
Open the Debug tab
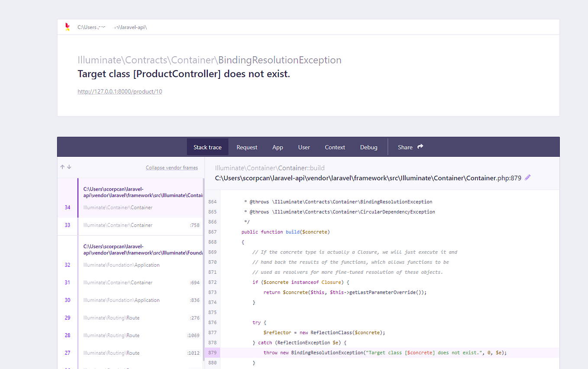click(368, 147)
